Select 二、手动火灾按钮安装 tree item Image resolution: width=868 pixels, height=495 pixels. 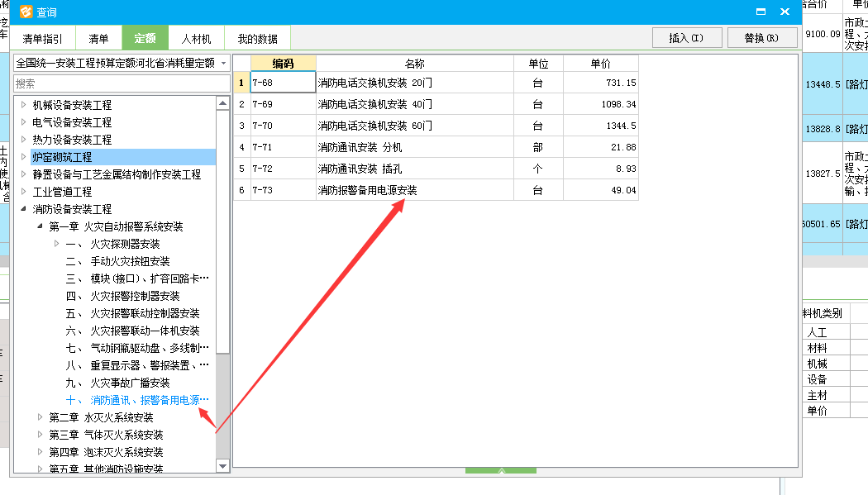[117, 261]
